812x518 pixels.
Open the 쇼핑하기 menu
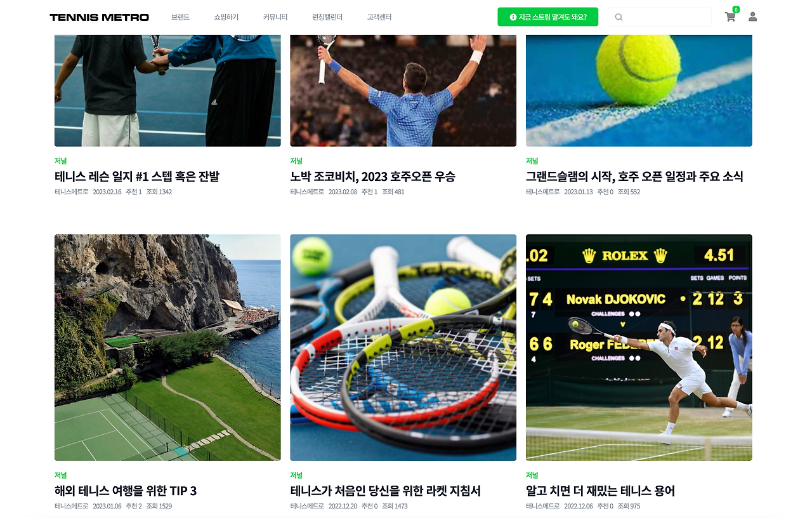tap(226, 17)
